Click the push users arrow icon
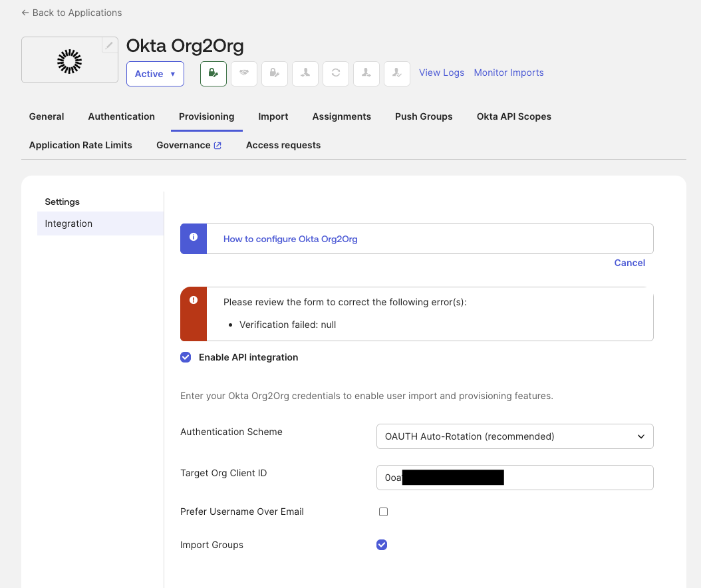701x588 pixels. pos(366,74)
